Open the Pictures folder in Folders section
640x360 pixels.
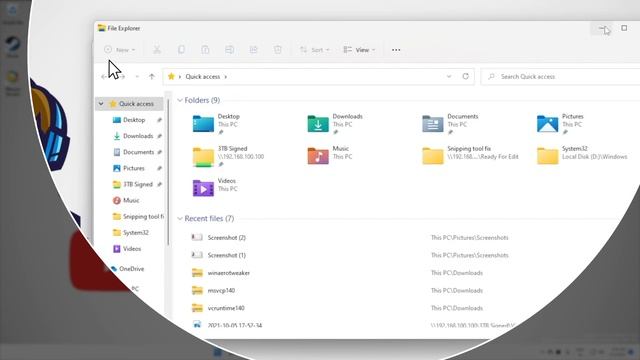pos(547,124)
